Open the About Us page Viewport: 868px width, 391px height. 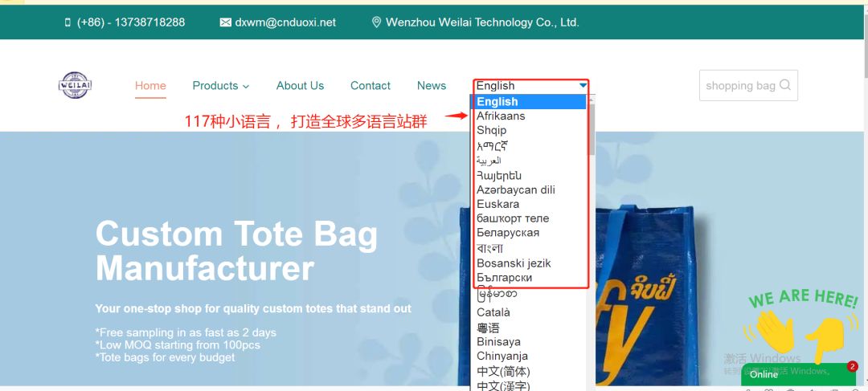pos(300,86)
